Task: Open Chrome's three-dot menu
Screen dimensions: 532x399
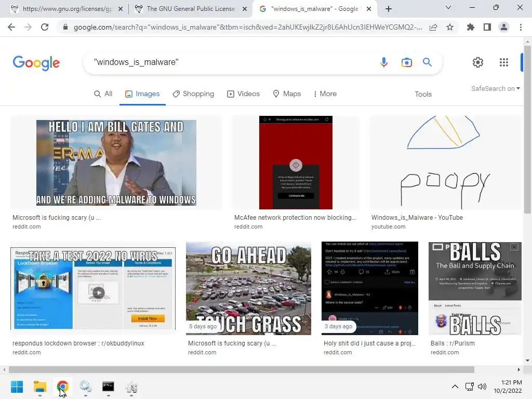Action: point(521,27)
